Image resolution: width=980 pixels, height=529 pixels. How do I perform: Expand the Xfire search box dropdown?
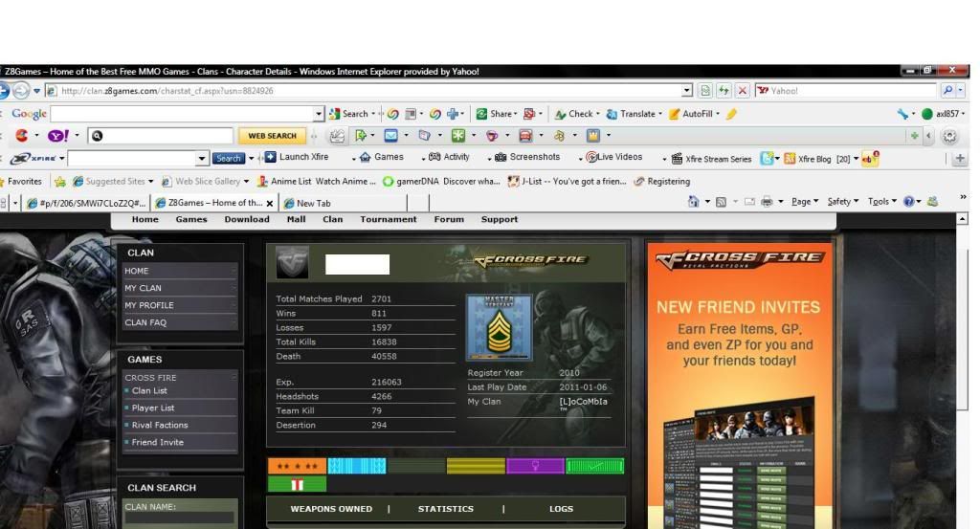202,158
